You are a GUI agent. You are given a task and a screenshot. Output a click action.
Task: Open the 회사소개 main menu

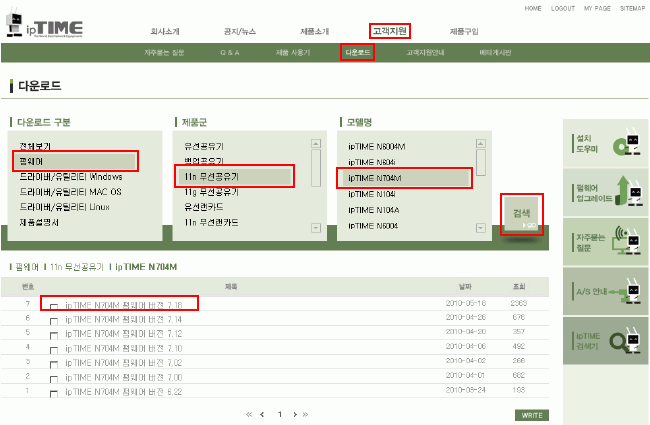[165, 32]
